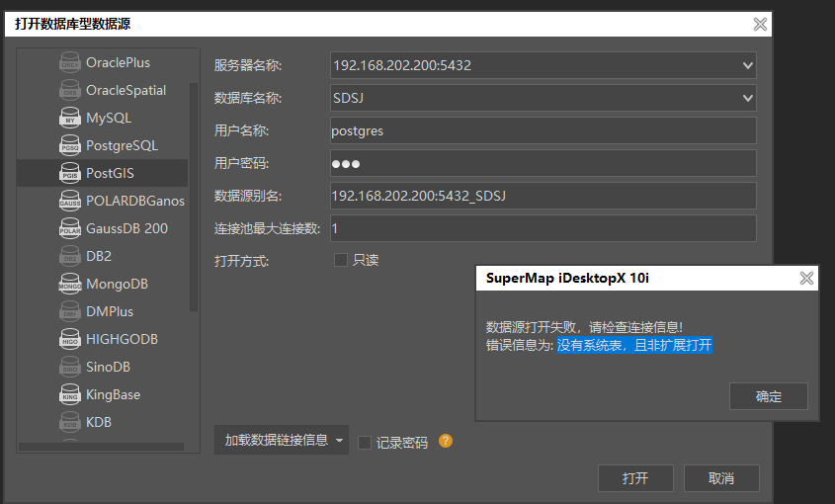
Task: Click the PostGIS database icon
Action: pos(70,173)
